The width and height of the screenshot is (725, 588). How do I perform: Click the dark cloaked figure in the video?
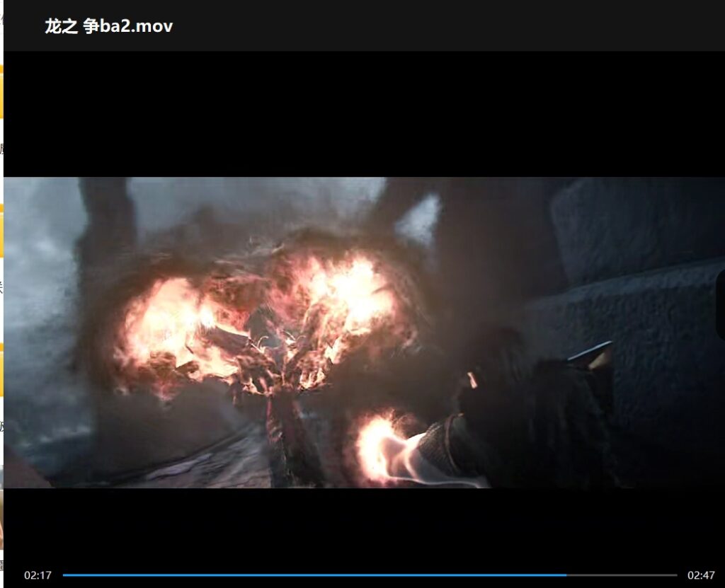(x=524, y=417)
